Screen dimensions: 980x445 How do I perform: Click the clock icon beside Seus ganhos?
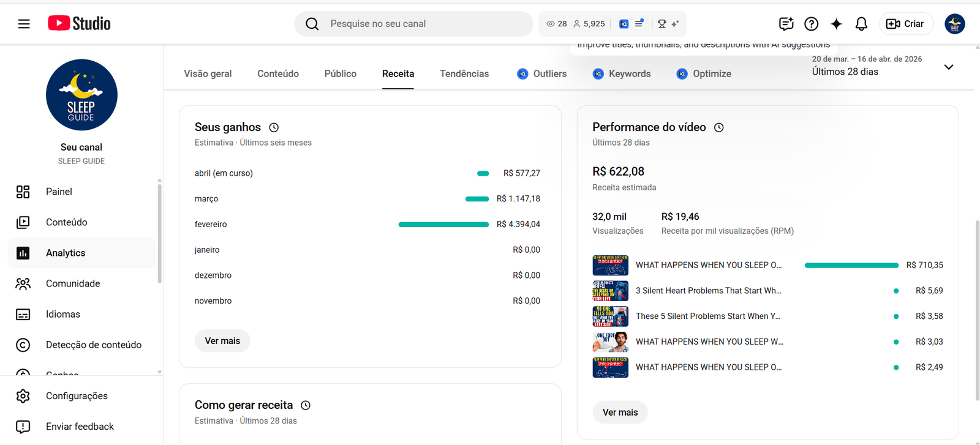pyautogui.click(x=274, y=127)
